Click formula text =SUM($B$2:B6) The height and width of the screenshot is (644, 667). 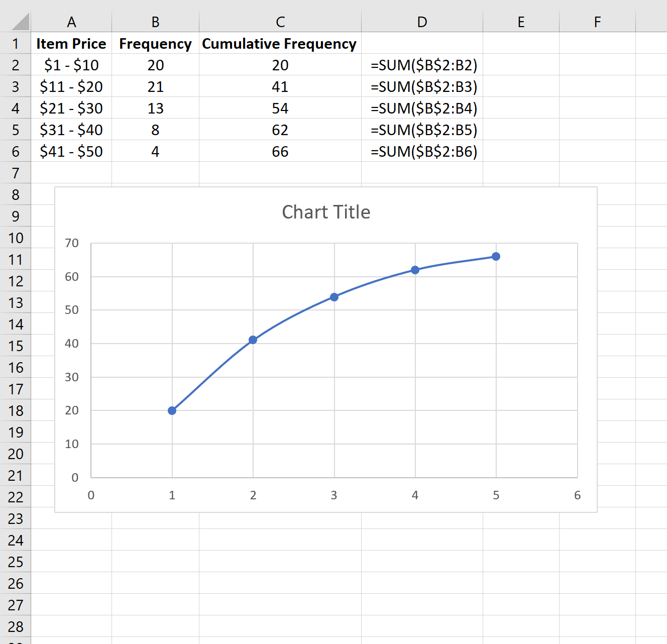coord(424,152)
